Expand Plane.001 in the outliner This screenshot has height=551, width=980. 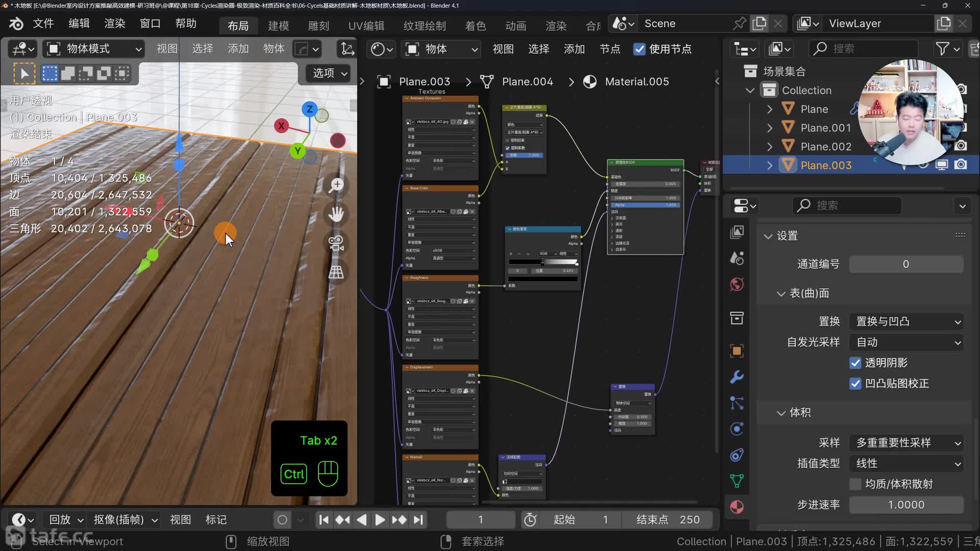pyautogui.click(x=770, y=128)
